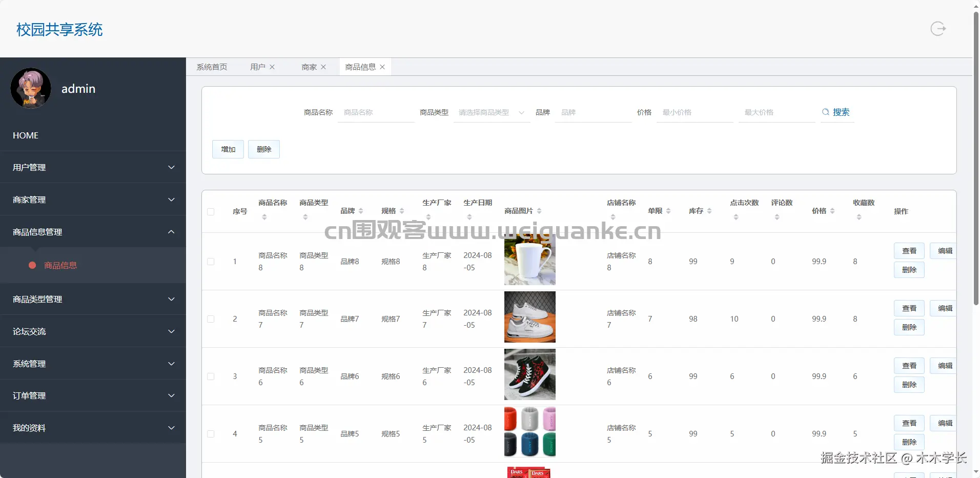The image size is (980, 478).
Task: Sort the 库存 column
Action: coord(709,210)
